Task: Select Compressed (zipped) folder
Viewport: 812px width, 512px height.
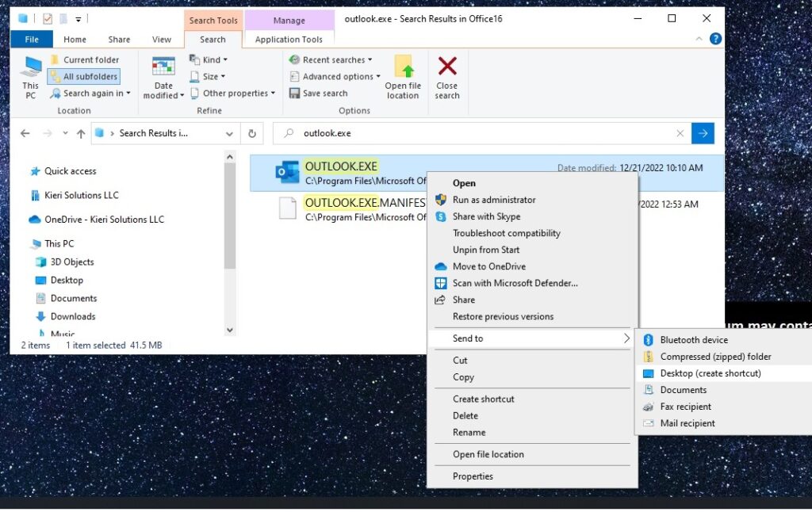Action: [x=725, y=357]
